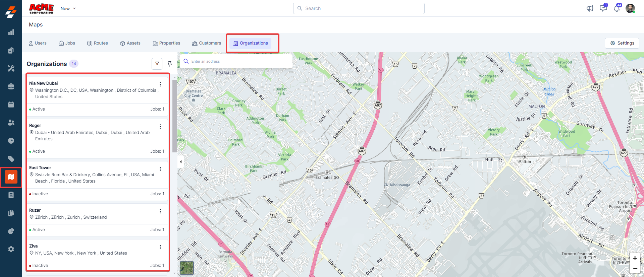Click the briefcase icon in sidebar
The width and height of the screenshot is (644, 277).
pyautogui.click(x=11, y=86)
